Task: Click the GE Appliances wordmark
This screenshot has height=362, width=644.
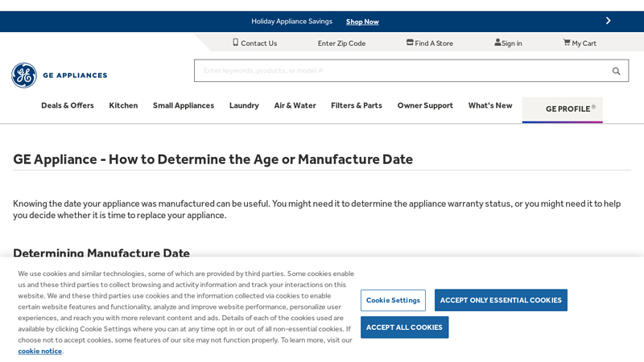Action: coord(75,76)
